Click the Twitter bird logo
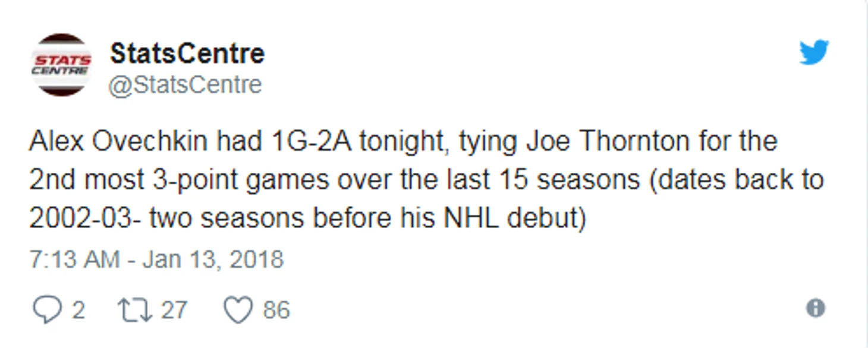 pyautogui.click(x=814, y=52)
